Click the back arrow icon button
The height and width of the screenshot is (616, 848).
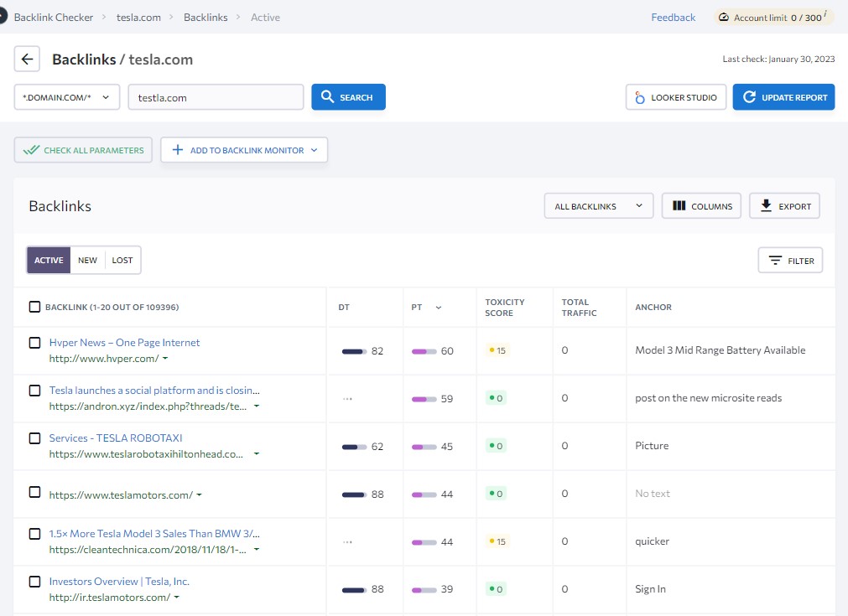(28, 60)
